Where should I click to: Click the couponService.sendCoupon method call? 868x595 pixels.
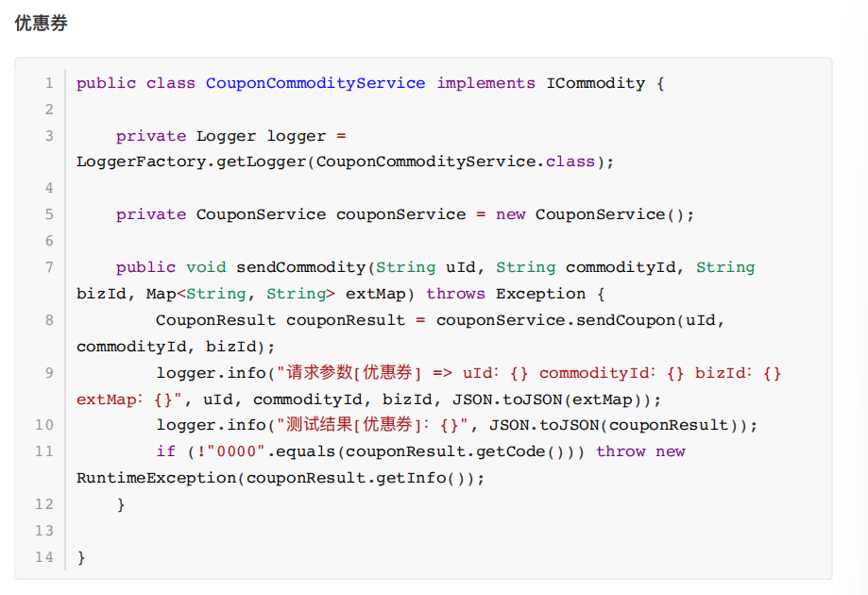pyautogui.click(x=555, y=320)
